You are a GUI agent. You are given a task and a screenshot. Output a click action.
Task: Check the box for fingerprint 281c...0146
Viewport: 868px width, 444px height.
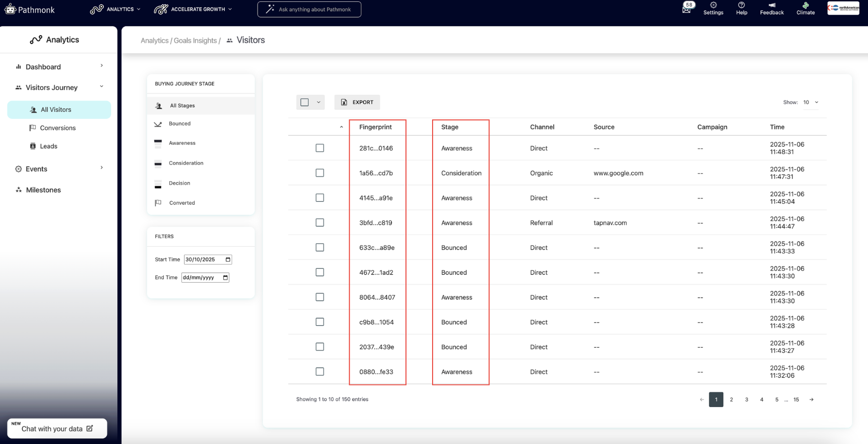[320, 148]
